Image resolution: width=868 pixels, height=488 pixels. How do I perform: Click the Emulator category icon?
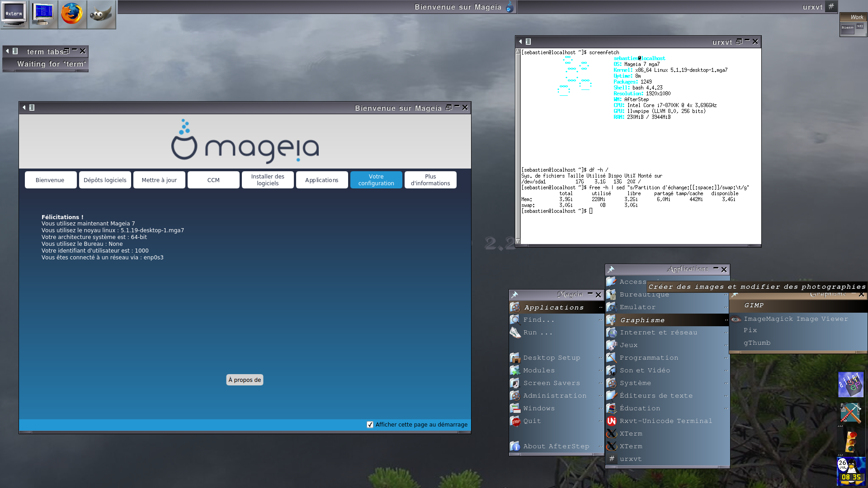612,307
